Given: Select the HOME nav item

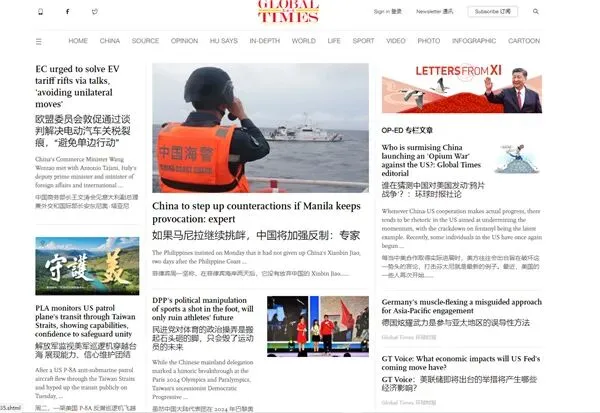Looking at the screenshot, I should point(78,41).
